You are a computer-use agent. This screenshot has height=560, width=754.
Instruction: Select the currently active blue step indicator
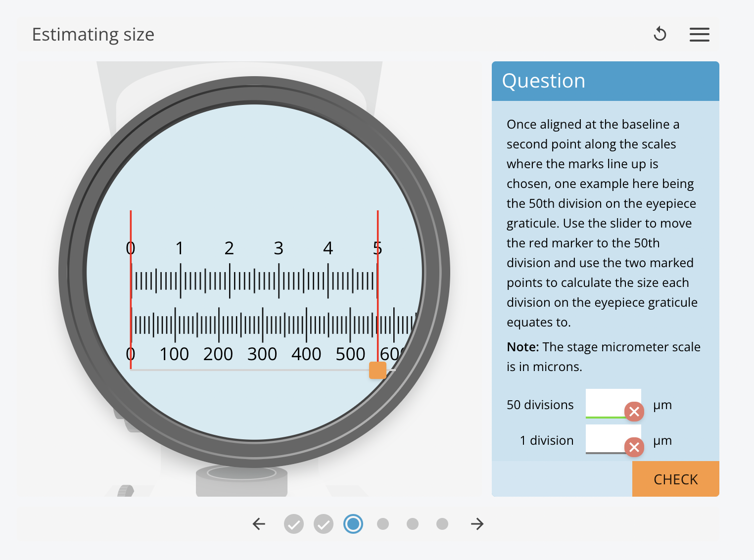[353, 524]
